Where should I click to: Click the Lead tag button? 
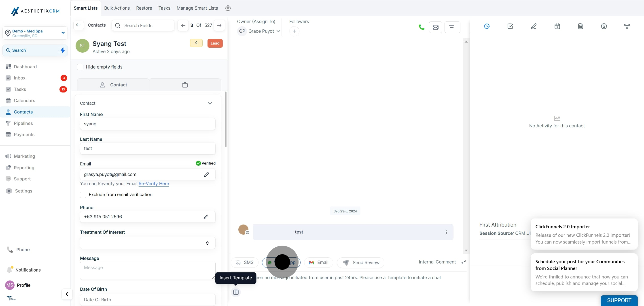coord(215,43)
